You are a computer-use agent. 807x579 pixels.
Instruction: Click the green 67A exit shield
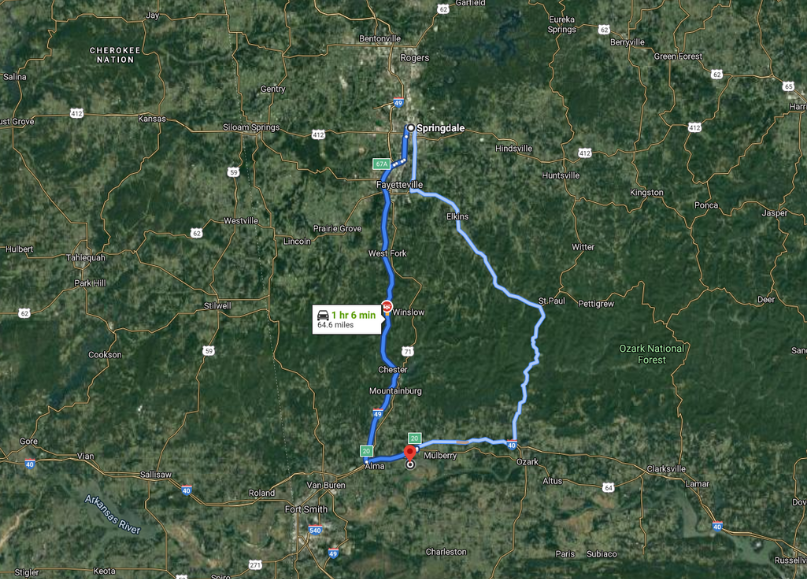pyautogui.click(x=381, y=164)
